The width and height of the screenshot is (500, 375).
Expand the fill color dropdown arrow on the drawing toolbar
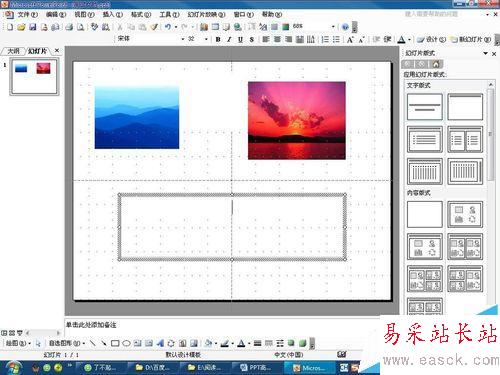pos(216,343)
